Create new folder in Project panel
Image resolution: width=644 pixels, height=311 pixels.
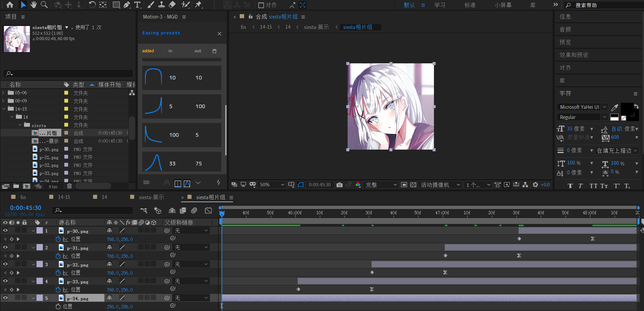(x=16, y=186)
